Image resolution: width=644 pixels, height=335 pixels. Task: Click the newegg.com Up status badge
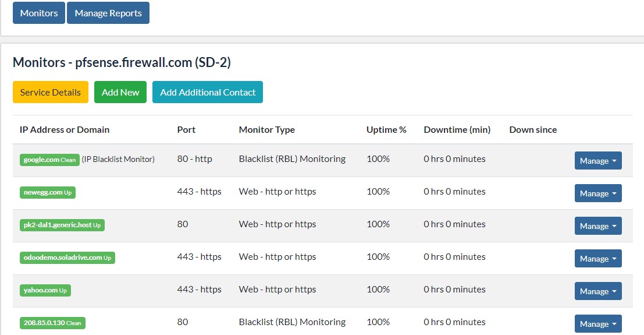pyautogui.click(x=48, y=192)
